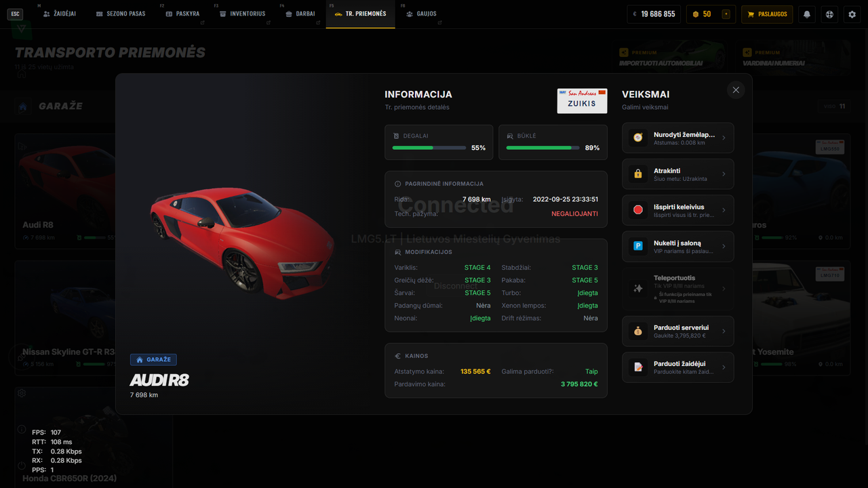The height and width of the screenshot is (488, 868).
Task: Expand the Išspirti keleivius chevron
Action: click(724, 210)
